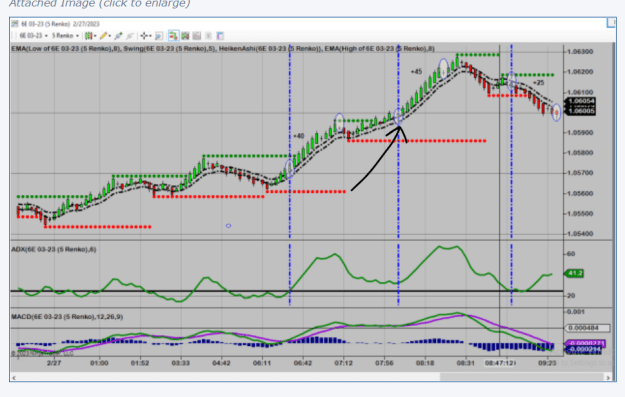Viewport: 625px width, 397px height.
Task: Click the 04:42 time axis label
Action: 221,363
